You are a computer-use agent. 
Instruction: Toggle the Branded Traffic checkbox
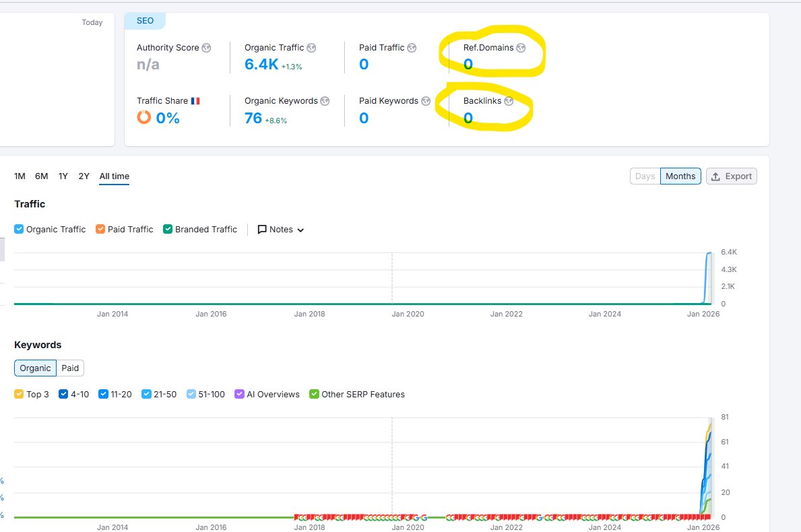coord(168,229)
